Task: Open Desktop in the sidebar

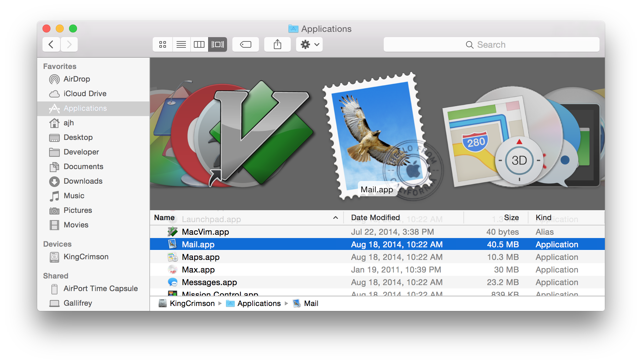Action: pyautogui.click(x=93, y=138)
